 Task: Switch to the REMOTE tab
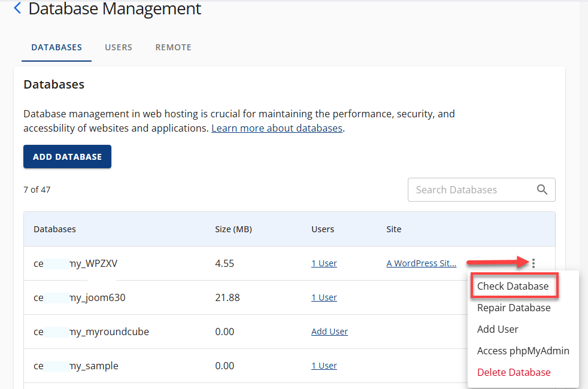[x=173, y=47]
